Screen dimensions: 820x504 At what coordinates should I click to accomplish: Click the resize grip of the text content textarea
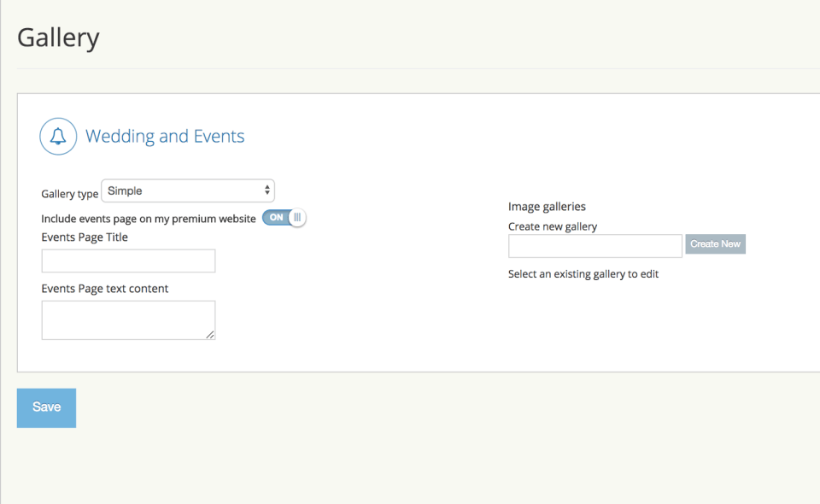click(210, 335)
